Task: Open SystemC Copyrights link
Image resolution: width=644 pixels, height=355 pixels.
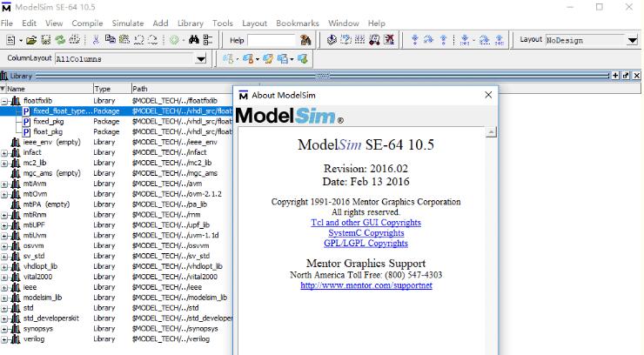Action: [366, 232]
